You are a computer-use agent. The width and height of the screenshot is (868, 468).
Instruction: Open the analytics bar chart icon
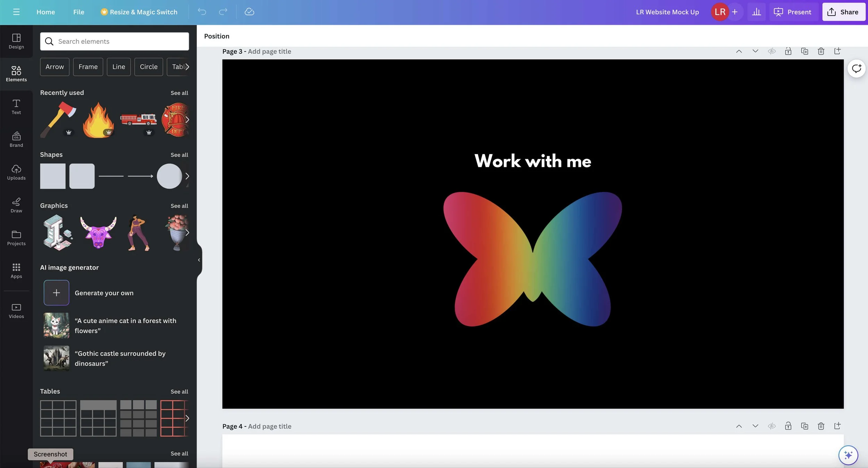click(756, 12)
